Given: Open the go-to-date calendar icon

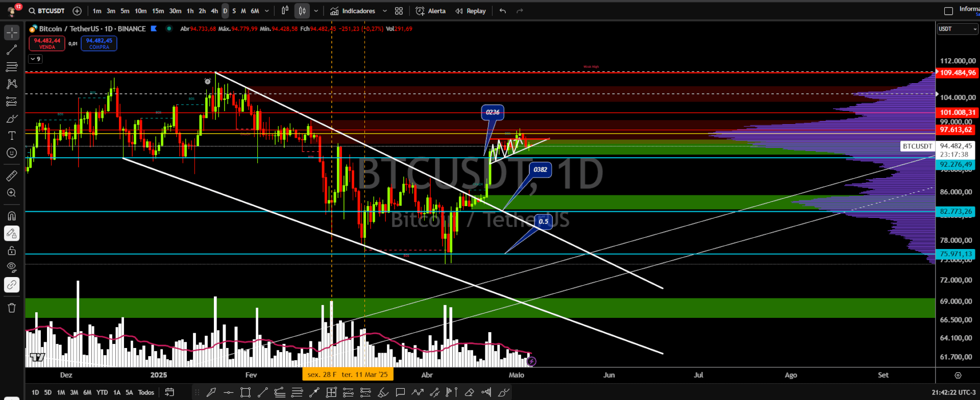Looking at the screenshot, I should (x=169, y=392).
